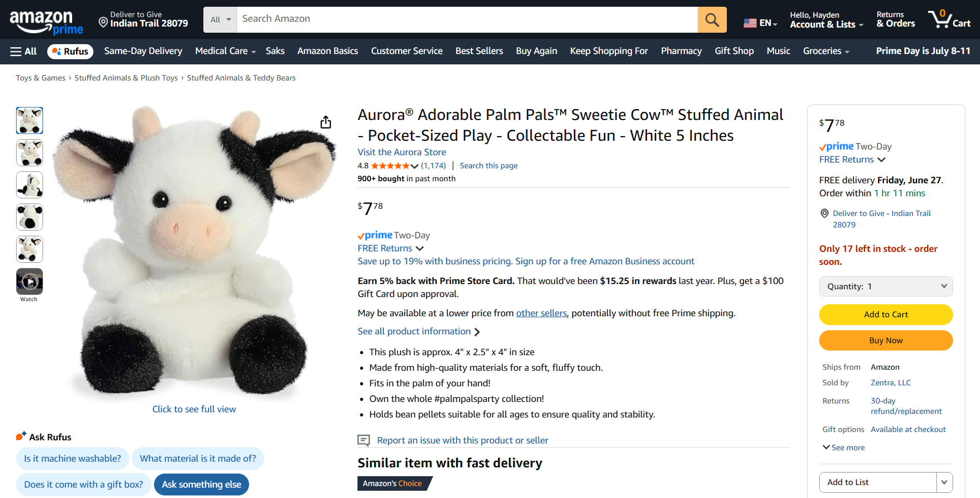Play the product video thumbnail
Image resolution: width=980 pixels, height=498 pixels.
click(30, 281)
